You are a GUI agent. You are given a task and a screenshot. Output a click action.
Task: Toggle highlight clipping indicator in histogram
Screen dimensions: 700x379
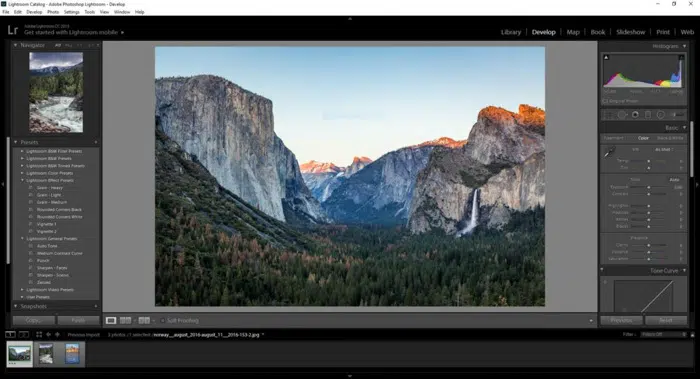pyautogui.click(x=681, y=57)
